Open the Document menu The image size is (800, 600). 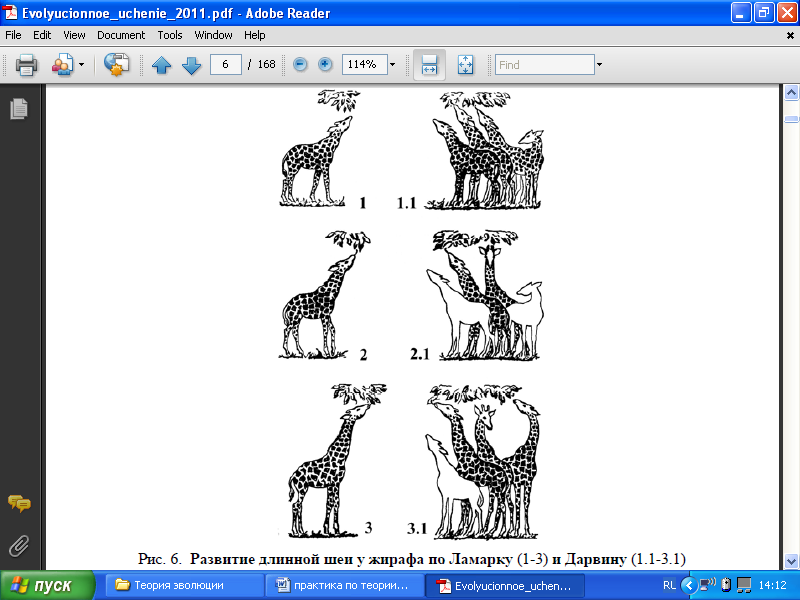tap(121, 35)
